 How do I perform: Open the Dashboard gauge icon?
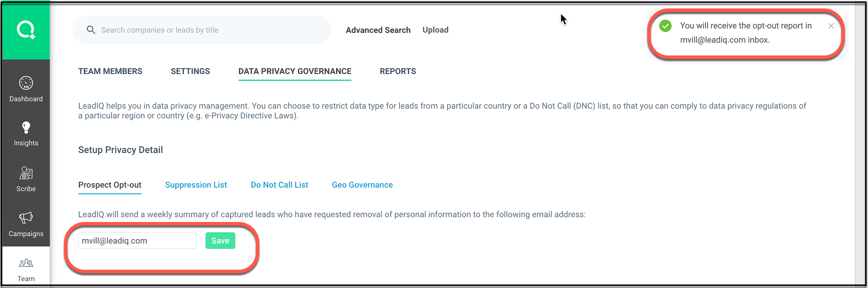pos(26,83)
